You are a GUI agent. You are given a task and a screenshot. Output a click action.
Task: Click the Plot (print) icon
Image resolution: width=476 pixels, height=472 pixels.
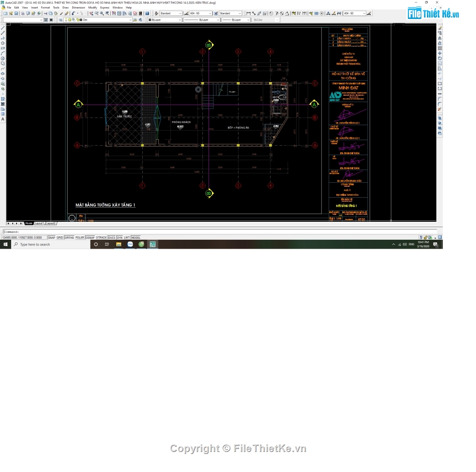pyautogui.click(x=23, y=14)
